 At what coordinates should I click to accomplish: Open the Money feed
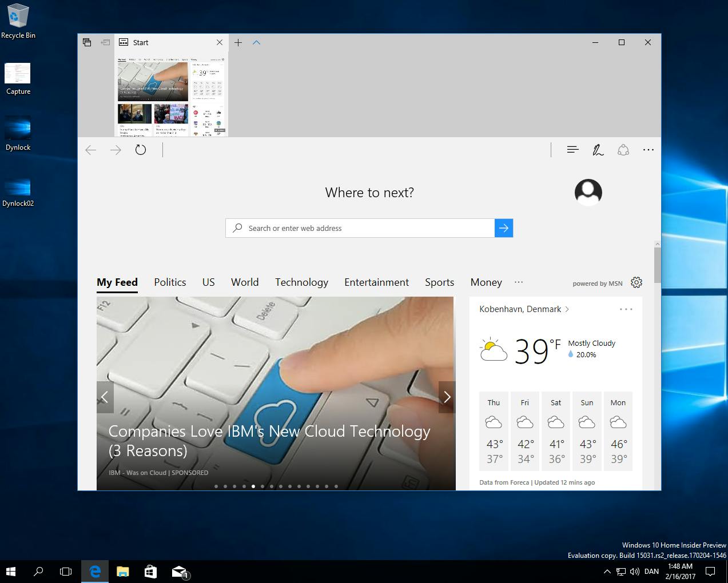(486, 282)
